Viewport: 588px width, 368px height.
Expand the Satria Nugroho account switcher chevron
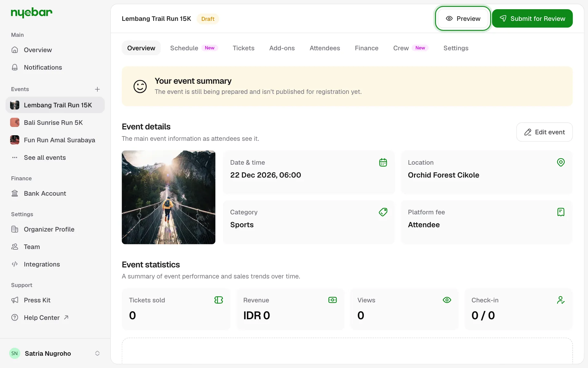[x=97, y=353]
